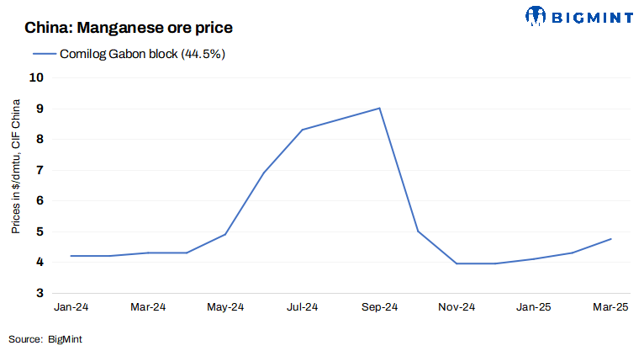644x351 pixels.
Task: Select the May-24 x-axis label
Action: 225,307
